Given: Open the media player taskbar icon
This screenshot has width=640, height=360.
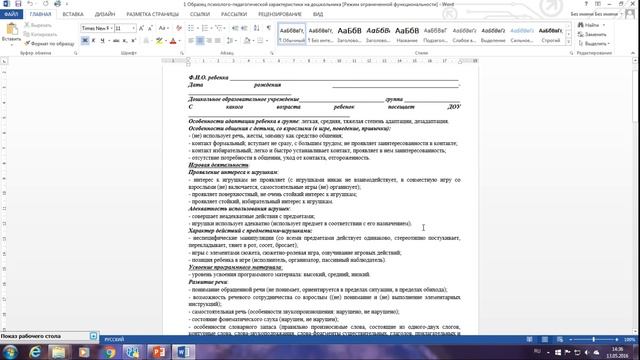Looking at the screenshot, I should (x=84, y=352).
